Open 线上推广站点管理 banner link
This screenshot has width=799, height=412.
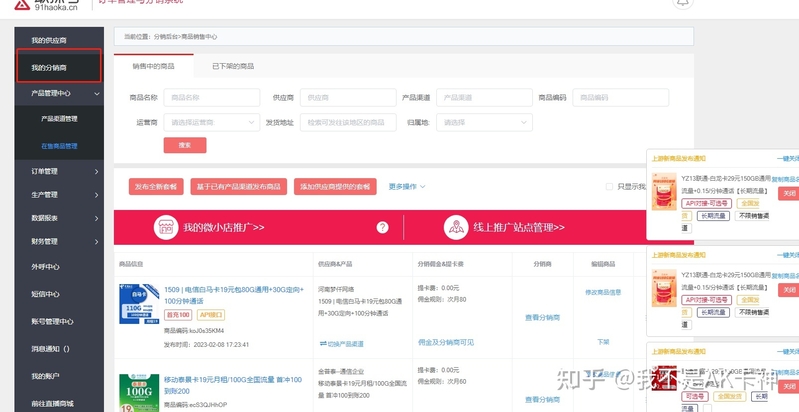tap(519, 227)
